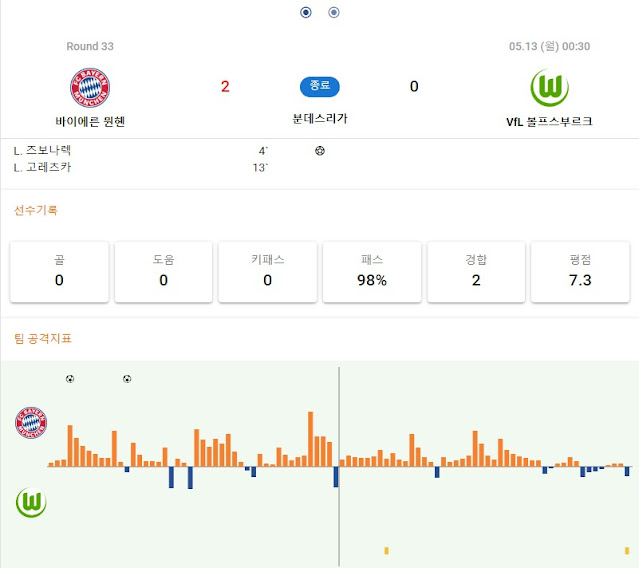This screenshot has width=639, height=568.
Task: Click scorer name L. 고레츠카
Action: pos(42,167)
